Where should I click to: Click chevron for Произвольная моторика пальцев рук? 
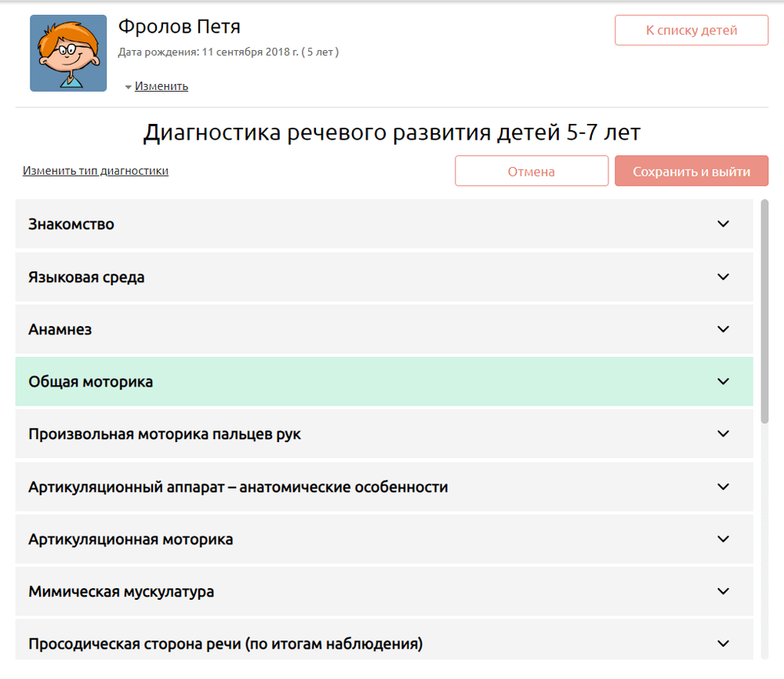(x=723, y=434)
